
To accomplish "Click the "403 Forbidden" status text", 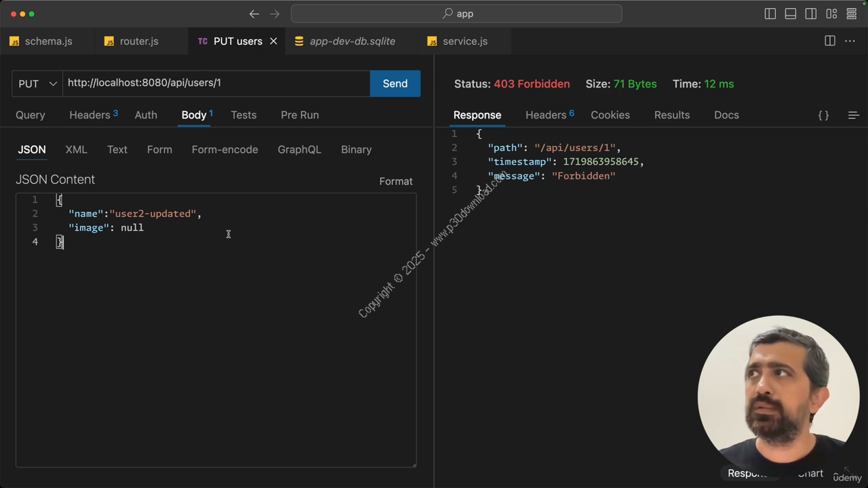I will tap(532, 84).
